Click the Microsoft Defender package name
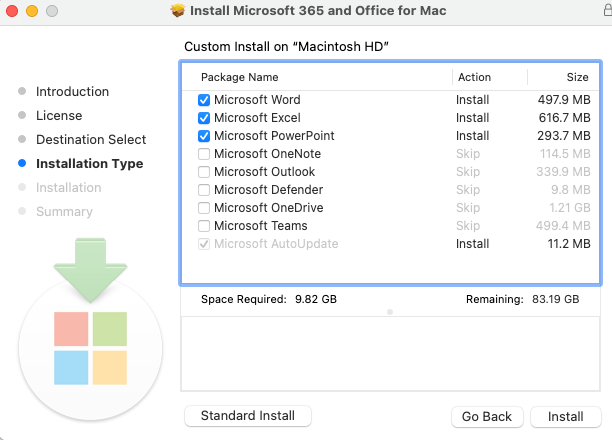This screenshot has height=440, width=612. click(x=269, y=190)
